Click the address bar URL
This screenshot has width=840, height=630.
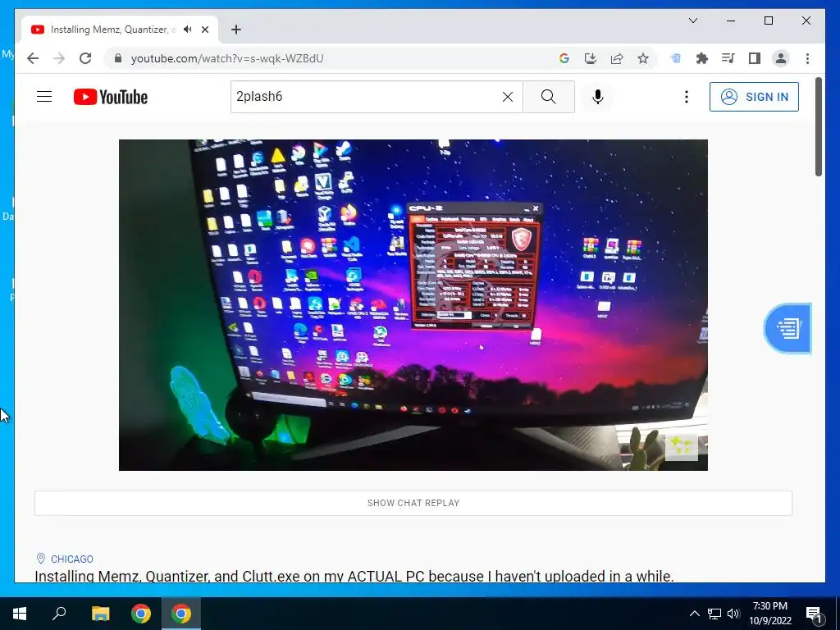click(227, 58)
